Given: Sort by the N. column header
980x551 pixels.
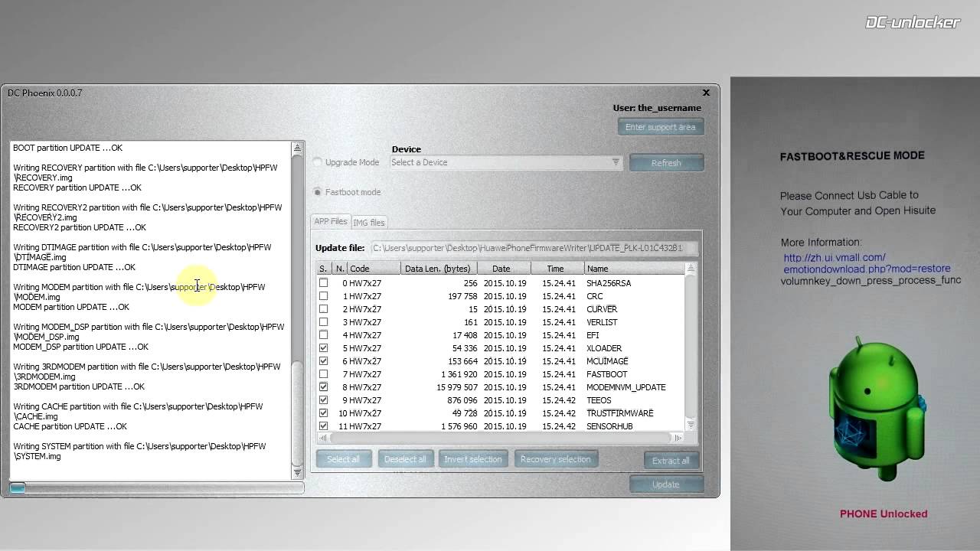Looking at the screenshot, I should pos(339,269).
